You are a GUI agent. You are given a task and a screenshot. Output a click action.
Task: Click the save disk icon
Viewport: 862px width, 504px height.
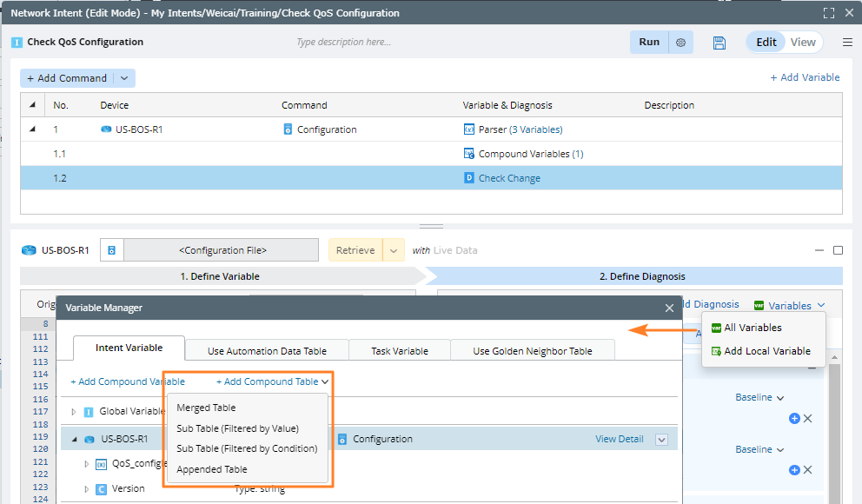[719, 43]
